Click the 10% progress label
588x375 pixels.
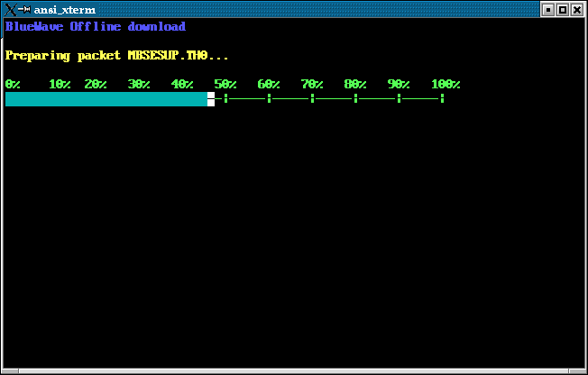[60, 84]
